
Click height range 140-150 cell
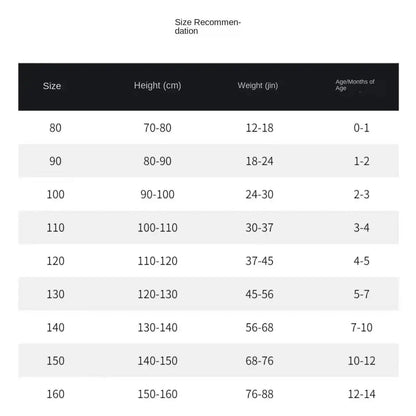pyautogui.click(x=157, y=361)
